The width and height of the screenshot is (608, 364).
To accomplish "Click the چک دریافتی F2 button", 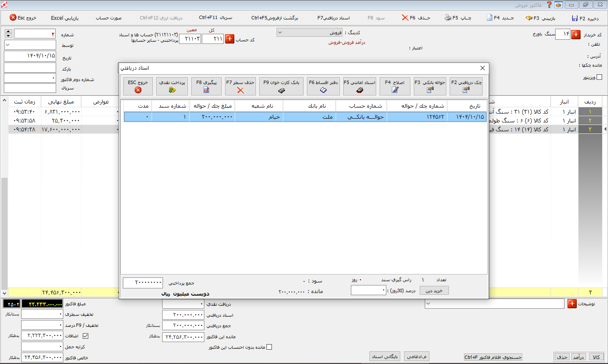I will click(466, 86).
